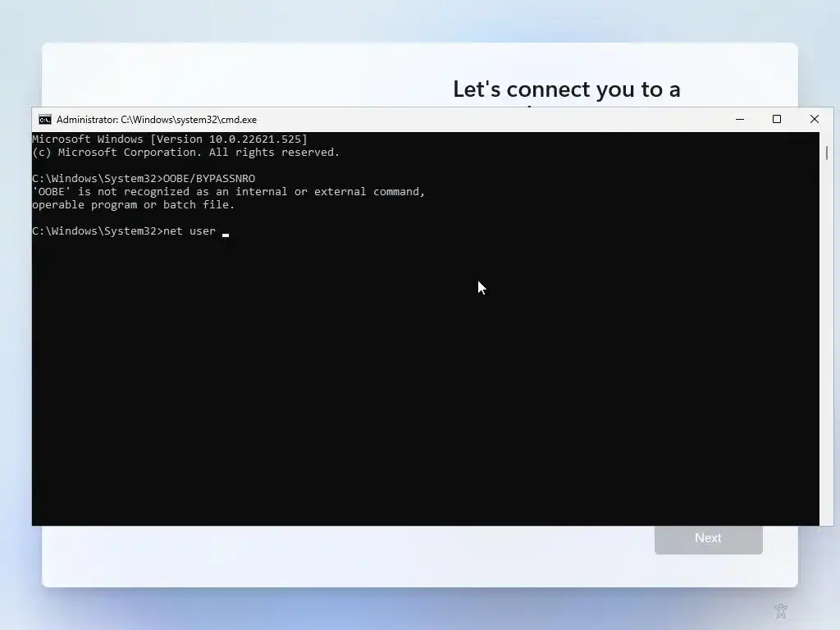The width and height of the screenshot is (840, 630).
Task: Click the 'Administrator: C:\Windows\system32\cmd.exe' title text
Action: pos(157,120)
